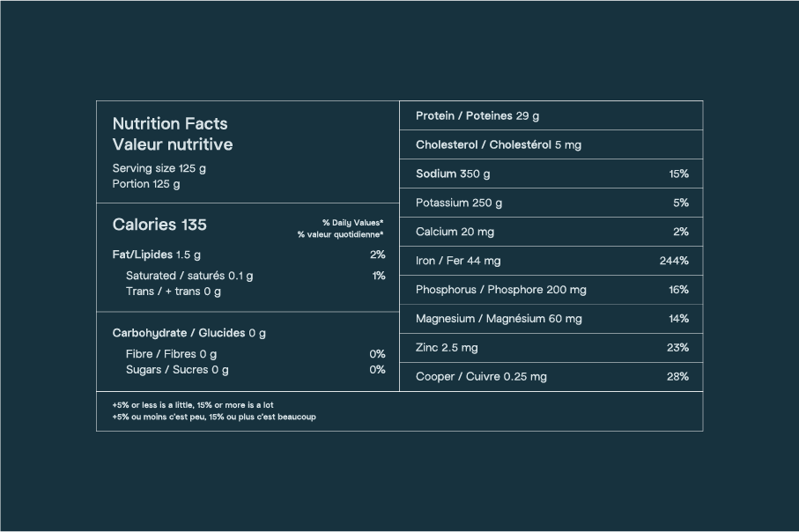Click the Valeur nutritive heading

click(173, 144)
